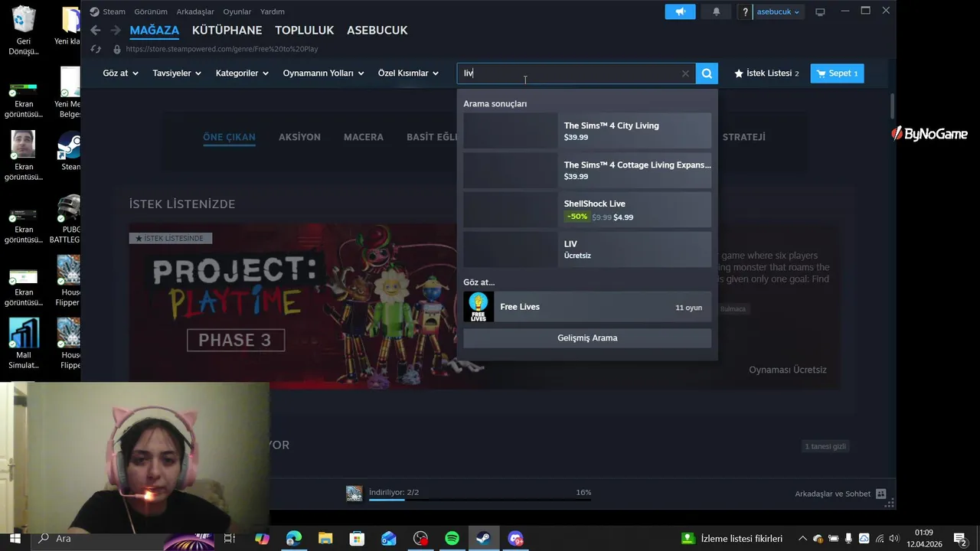Switch to Big Picture mode icon
The height and width of the screenshot is (551, 980).
pos(820,11)
